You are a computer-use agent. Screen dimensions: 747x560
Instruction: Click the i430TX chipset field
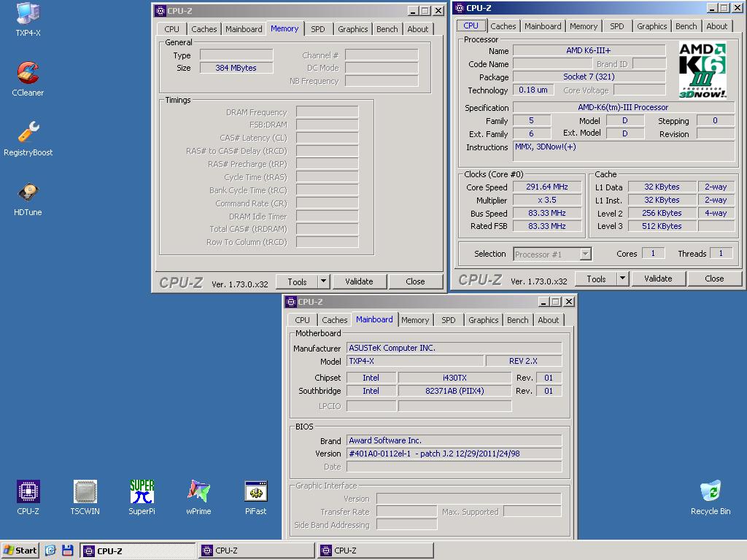tap(454, 378)
